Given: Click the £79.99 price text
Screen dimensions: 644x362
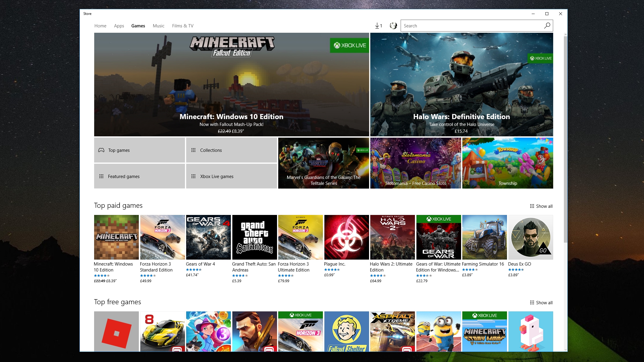Looking at the screenshot, I should pyautogui.click(x=284, y=281).
